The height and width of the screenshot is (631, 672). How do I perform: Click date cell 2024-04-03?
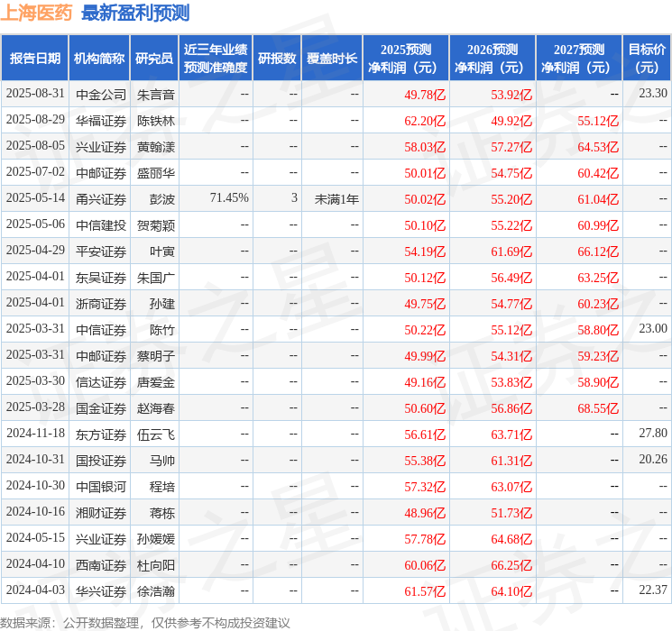pyautogui.click(x=35, y=590)
